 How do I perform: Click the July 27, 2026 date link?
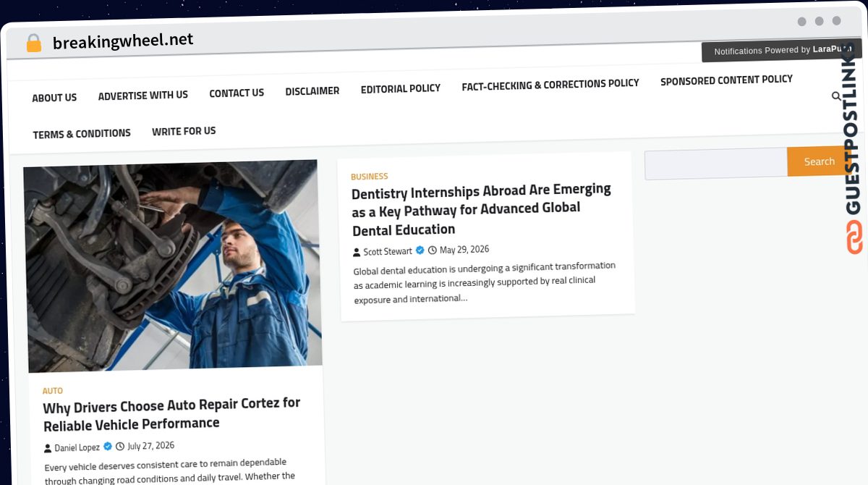tap(151, 446)
